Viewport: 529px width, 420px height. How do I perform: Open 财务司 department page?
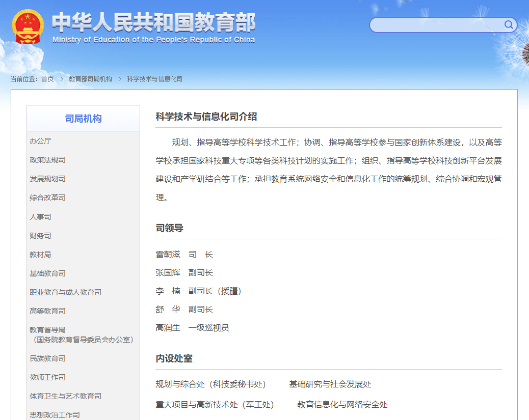(x=40, y=236)
